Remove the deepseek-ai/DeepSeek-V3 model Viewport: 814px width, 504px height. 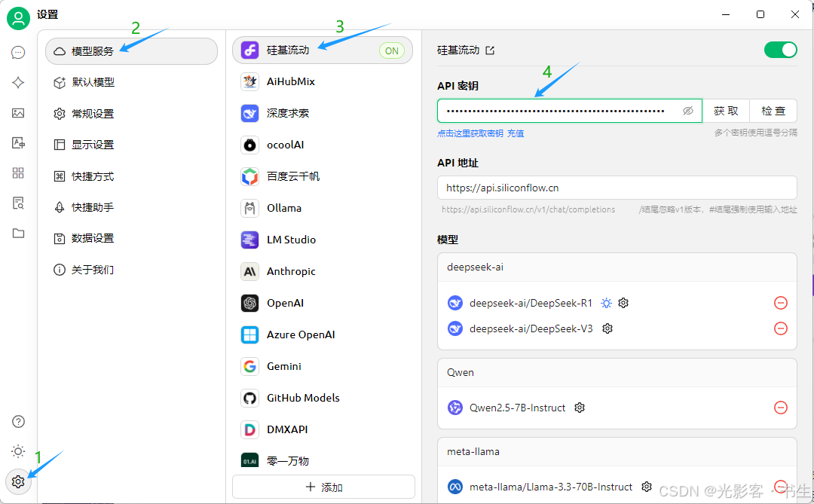781,328
